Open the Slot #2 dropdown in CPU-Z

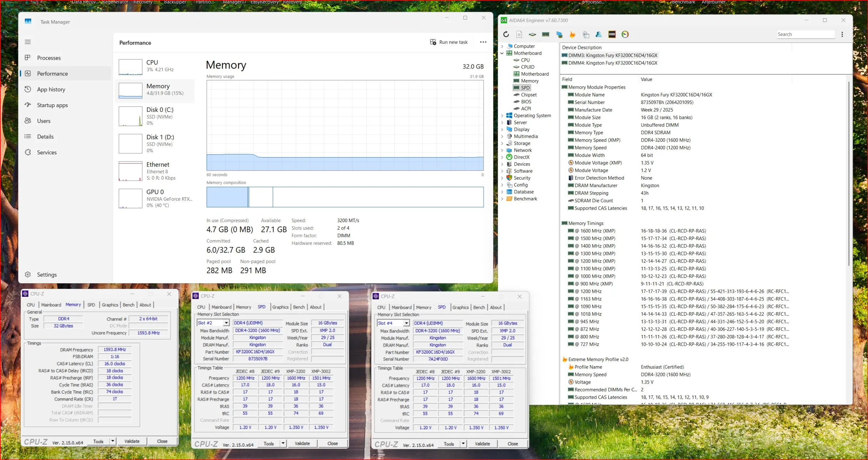(226, 323)
